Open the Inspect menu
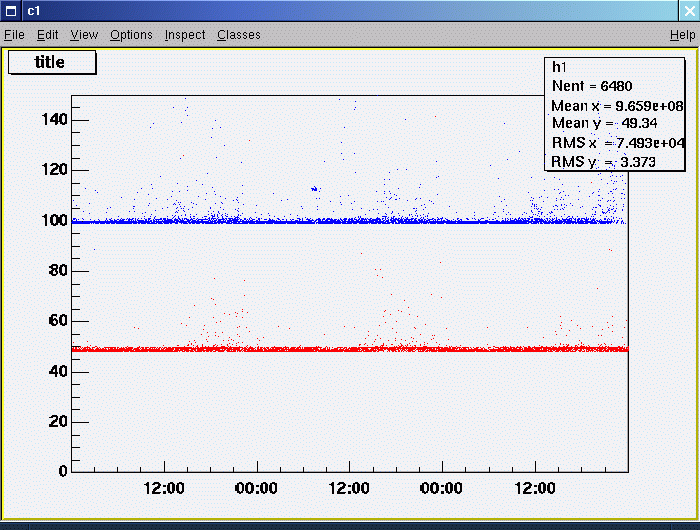This screenshot has width=700, height=530. click(185, 35)
